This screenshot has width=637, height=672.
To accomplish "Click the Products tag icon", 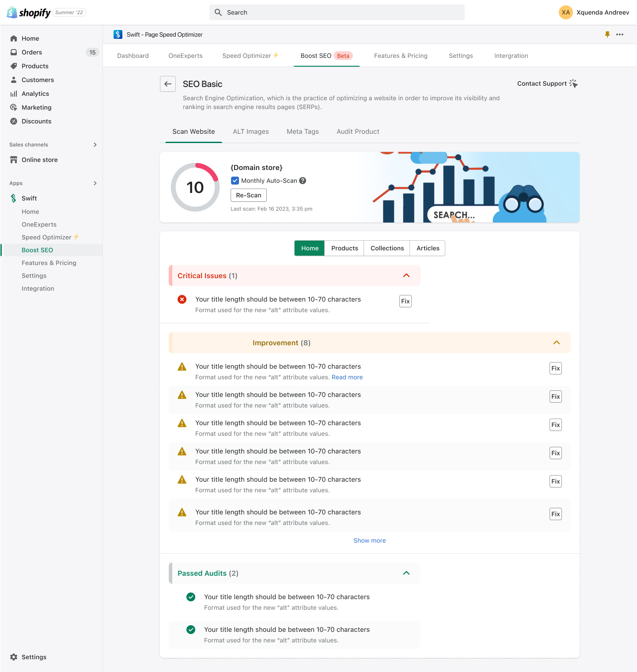I will 14,66.
